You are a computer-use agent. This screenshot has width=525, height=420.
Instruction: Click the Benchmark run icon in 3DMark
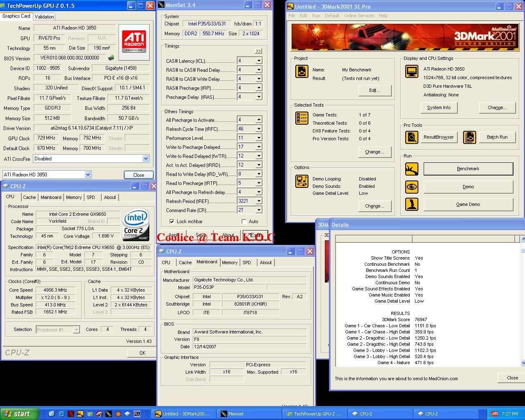click(x=411, y=169)
